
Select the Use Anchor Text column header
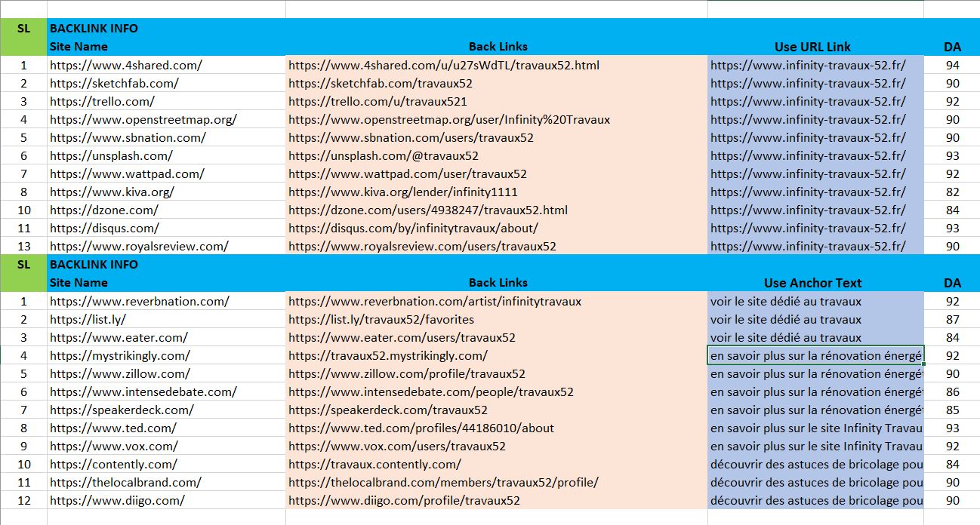pos(812,282)
